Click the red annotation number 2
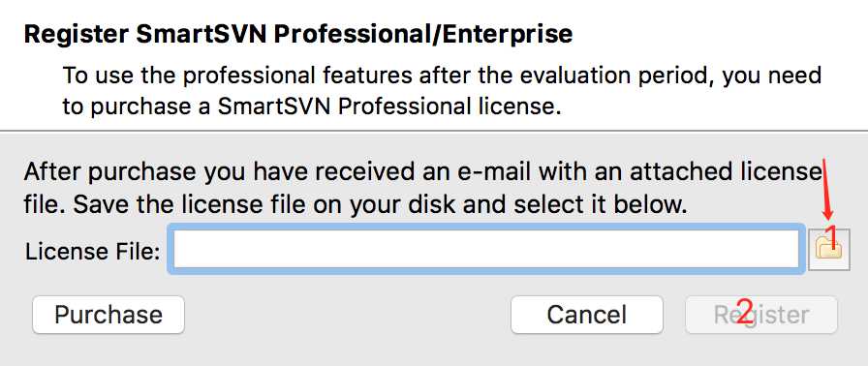This screenshot has width=868, height=366. click(745, 312)
